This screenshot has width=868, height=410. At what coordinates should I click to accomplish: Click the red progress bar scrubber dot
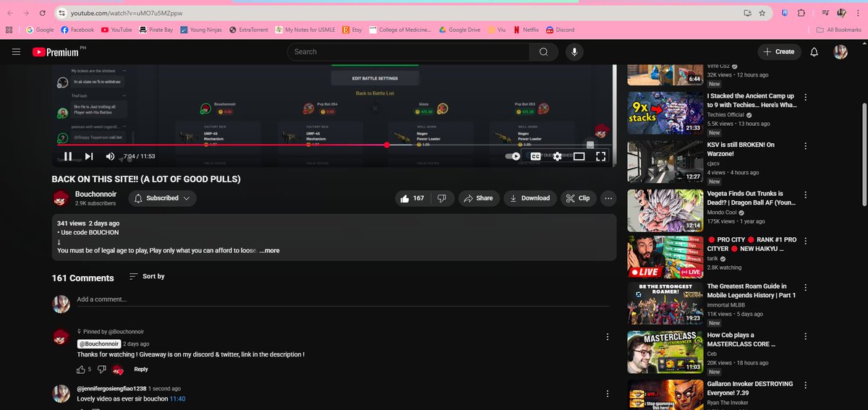(x=387, y=145)
